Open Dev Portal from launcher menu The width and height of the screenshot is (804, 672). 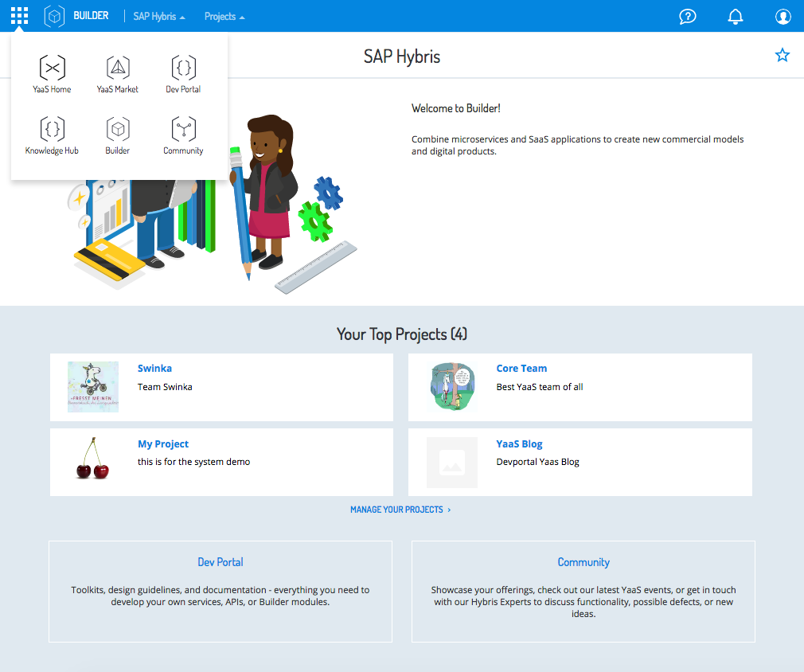183,74
